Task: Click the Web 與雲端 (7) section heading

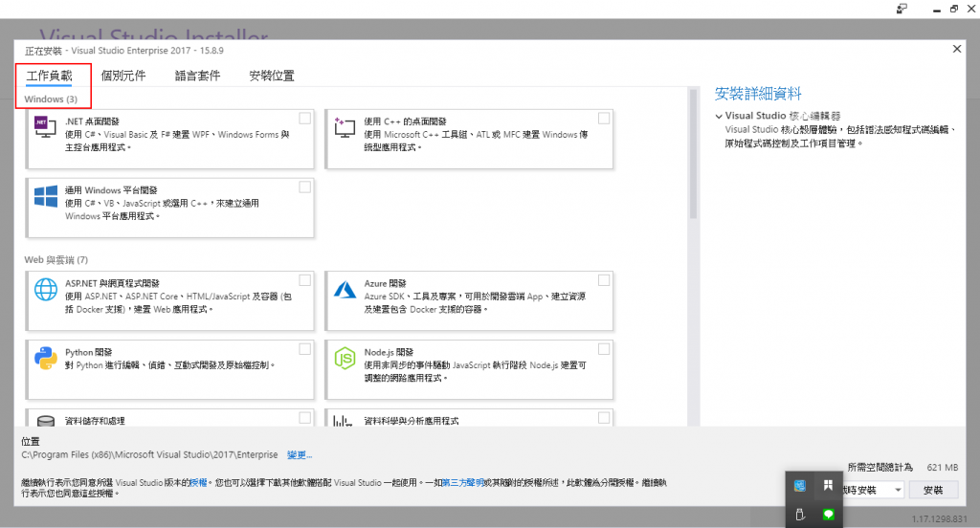Action: click(x=56, y=260)
